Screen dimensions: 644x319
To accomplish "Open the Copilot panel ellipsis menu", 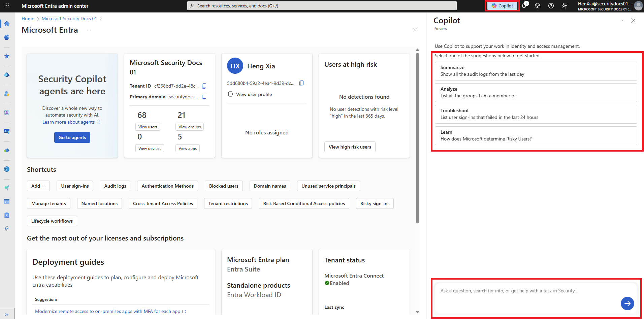I will tap(622, 20).
